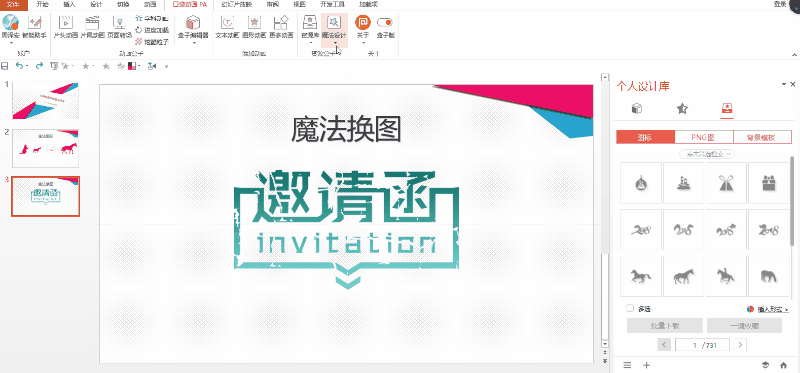
Task: Click the 文本动画 text animation icon
Action: [x=228, y=23]
